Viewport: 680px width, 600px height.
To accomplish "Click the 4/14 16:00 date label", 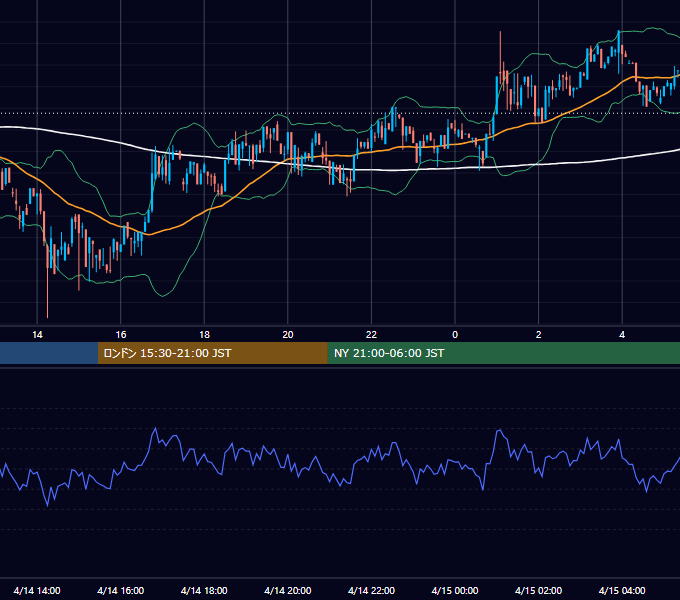I will [x=121, y=590].
